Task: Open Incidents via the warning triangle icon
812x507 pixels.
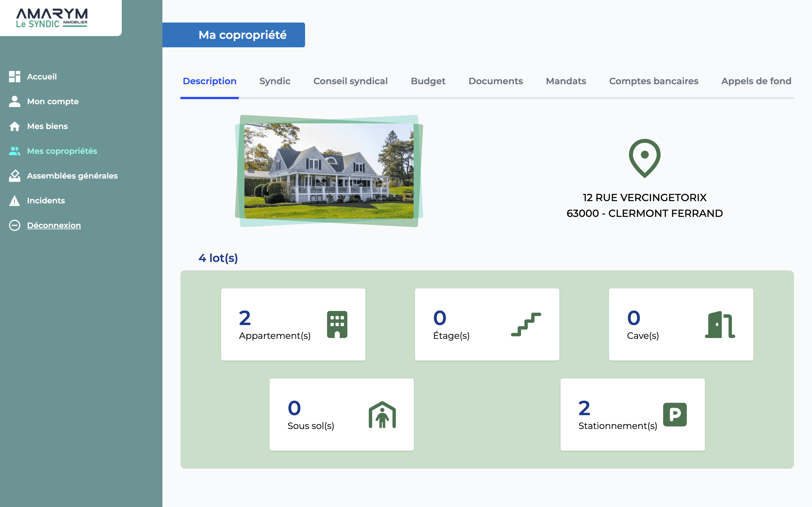Action: (15, 201)
